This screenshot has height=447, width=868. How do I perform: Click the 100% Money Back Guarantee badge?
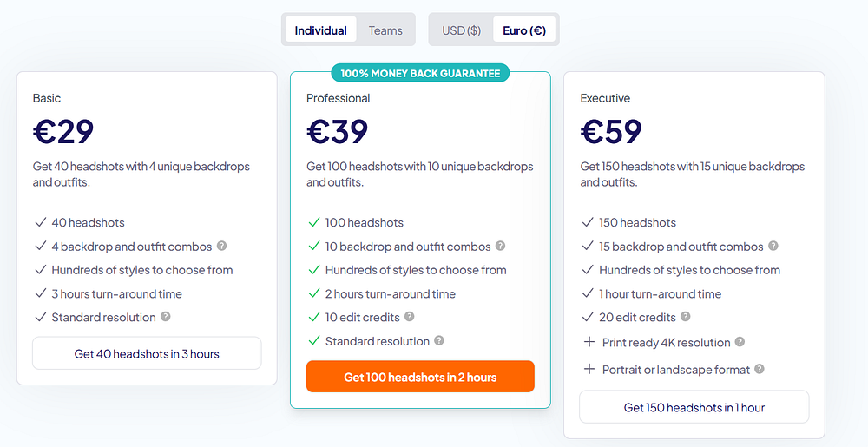tap(420, 74)
